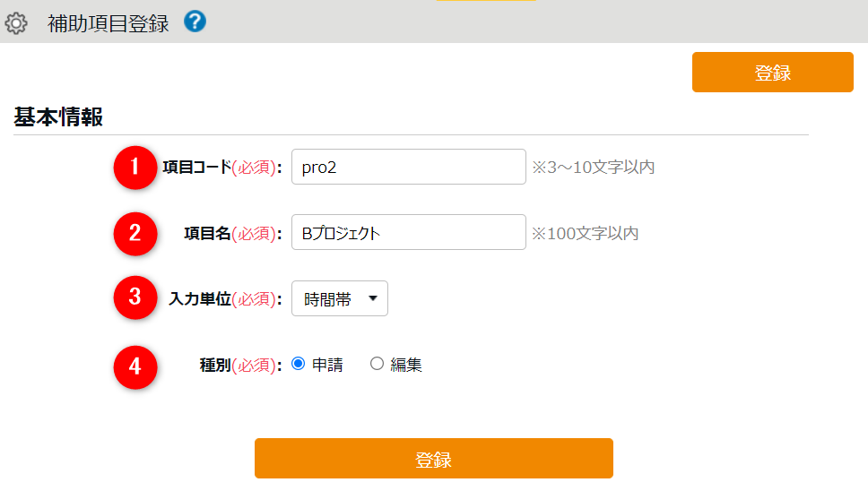
Task: Click the 補助項目登録 page title
Action: click(x=108, y=23)
